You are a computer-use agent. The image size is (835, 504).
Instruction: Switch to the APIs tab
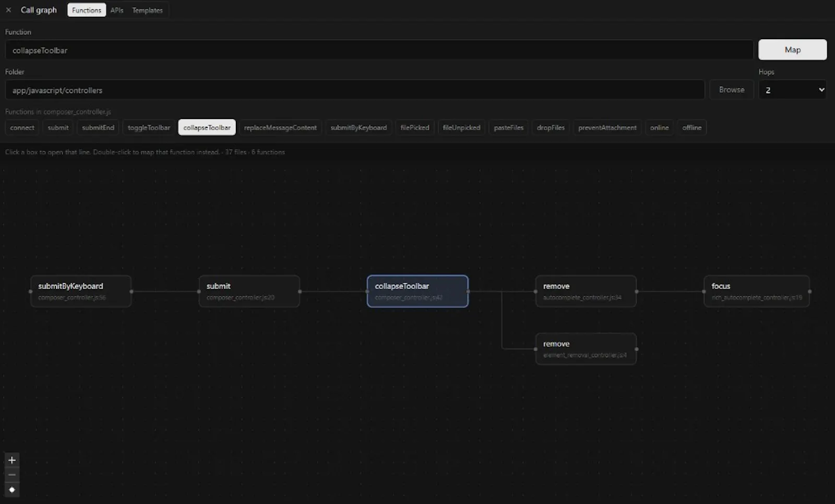pyautogui.click(x=117, y=10)
